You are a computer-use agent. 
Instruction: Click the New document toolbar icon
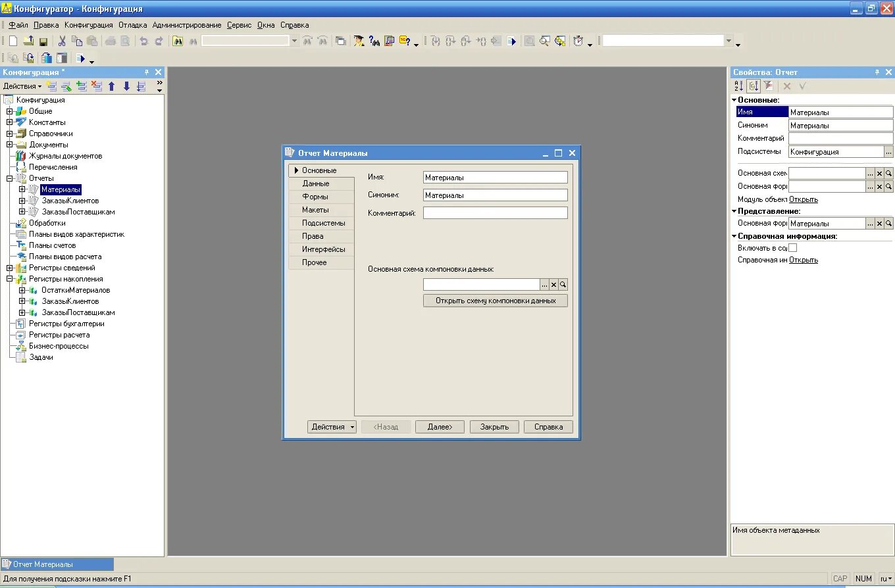[13, 41]
